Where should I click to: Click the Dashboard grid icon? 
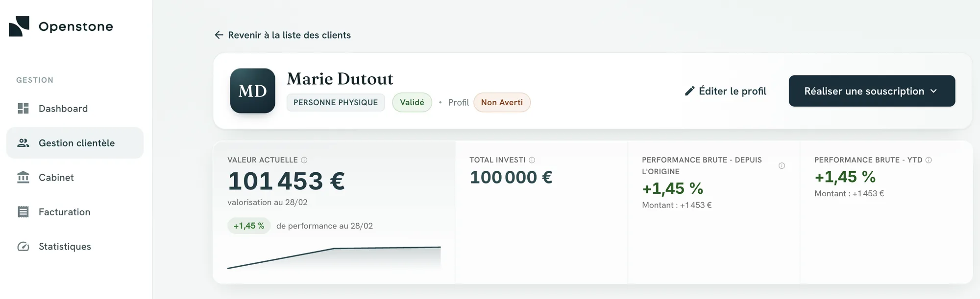coord(23,109)
